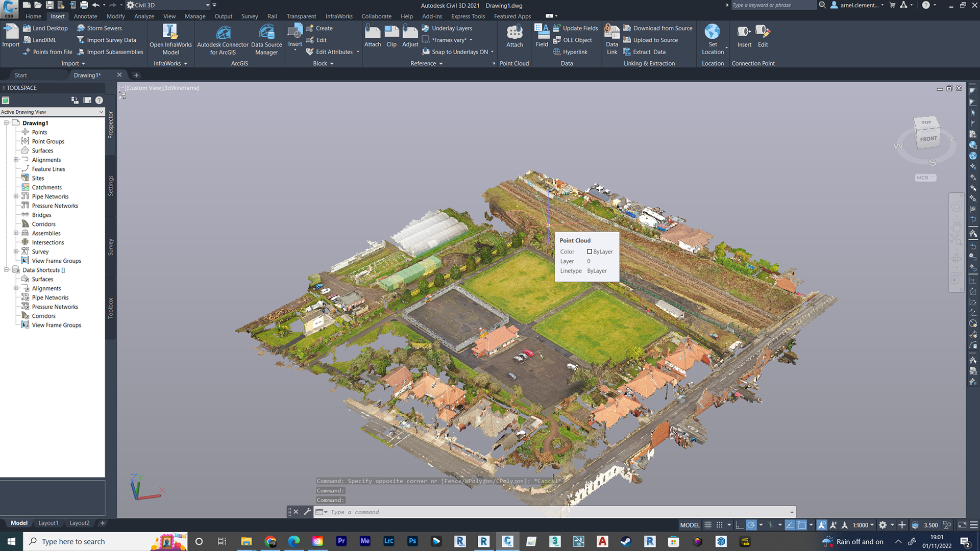Viewport: 980px width, 551px height.
Task: Select the Adjust reference tool
Action: (x=410, y=36)
